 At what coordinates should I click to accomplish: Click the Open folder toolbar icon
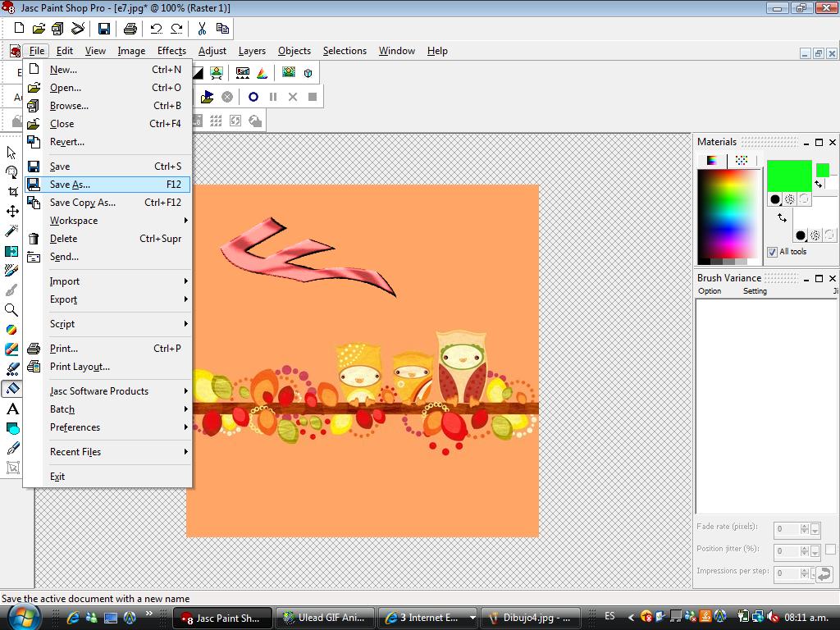point(39,29)
